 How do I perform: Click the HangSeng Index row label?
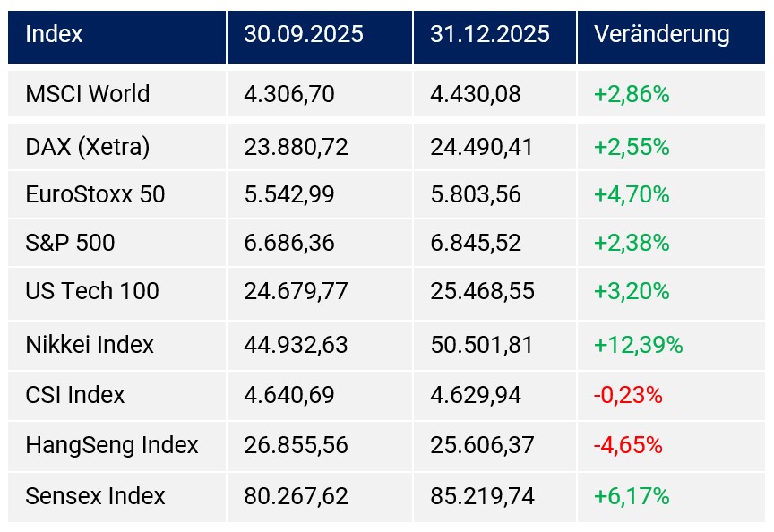(x=112, y=445)
